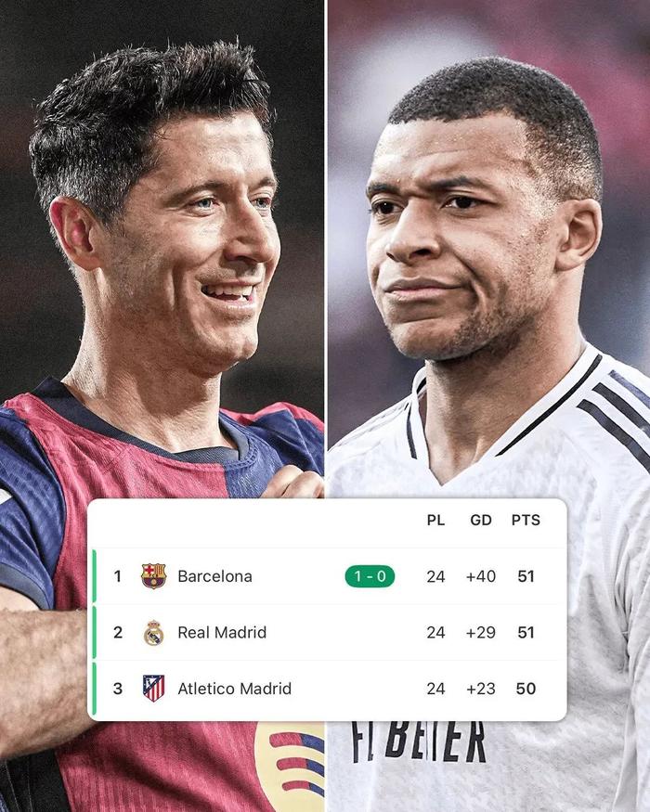Select the rank 1 position number
The width and height of the screenshot is (650, 812).
[x=118, y=576]
